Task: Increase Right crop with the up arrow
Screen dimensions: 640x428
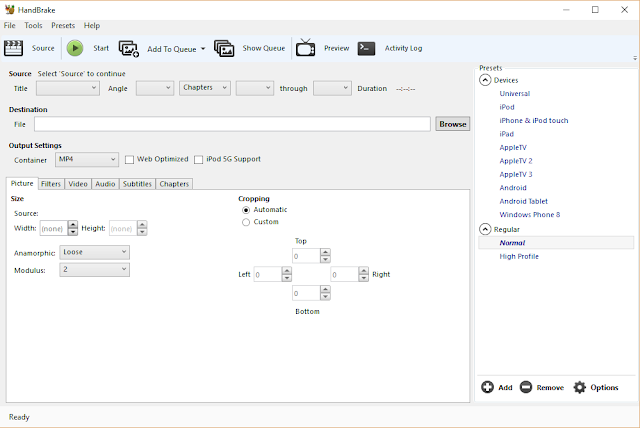Action: point(364,271)
